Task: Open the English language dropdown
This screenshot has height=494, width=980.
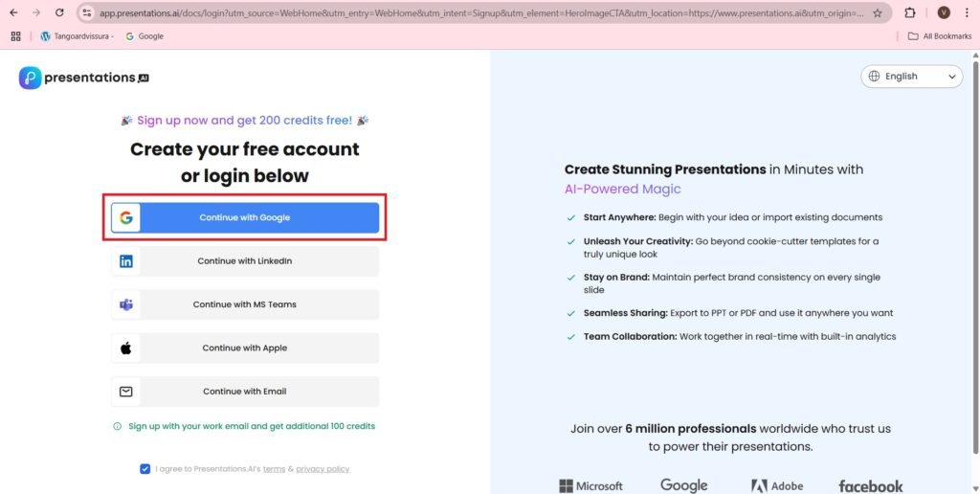Action: point(912,77)
